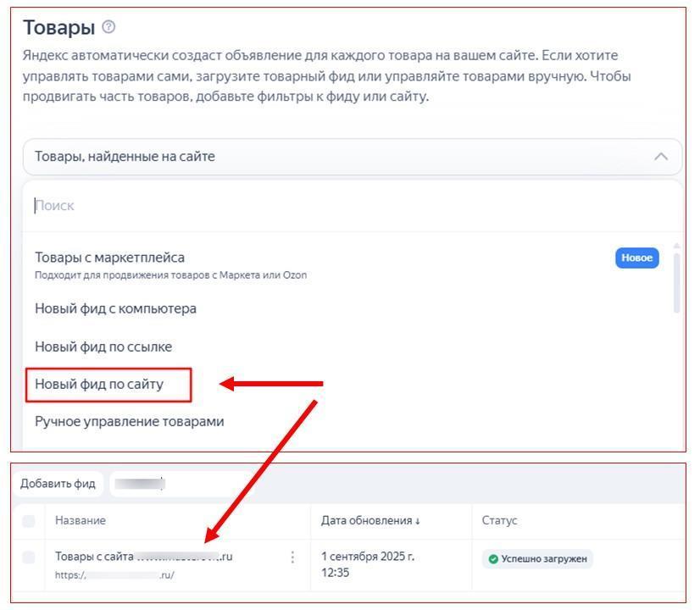Viewport: 700px width, 610px height.
Task: Open the feed site URL link
Action: tap(114, 575)
